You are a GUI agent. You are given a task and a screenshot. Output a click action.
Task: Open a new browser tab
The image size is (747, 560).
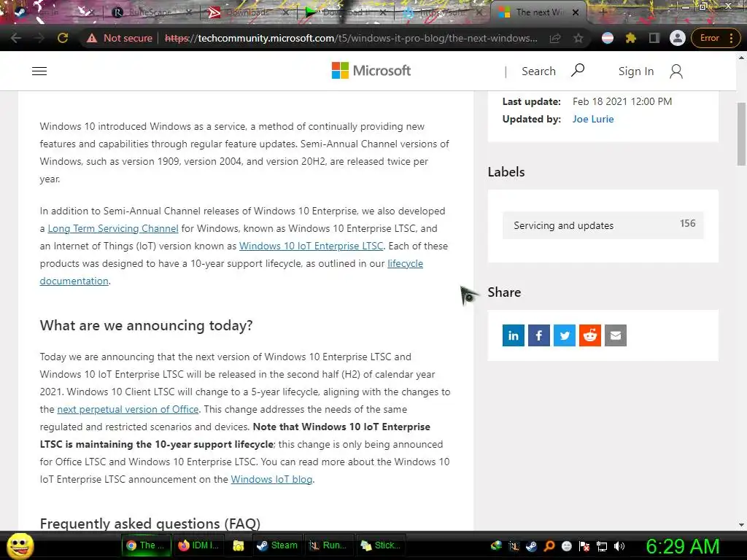[602, 12]
